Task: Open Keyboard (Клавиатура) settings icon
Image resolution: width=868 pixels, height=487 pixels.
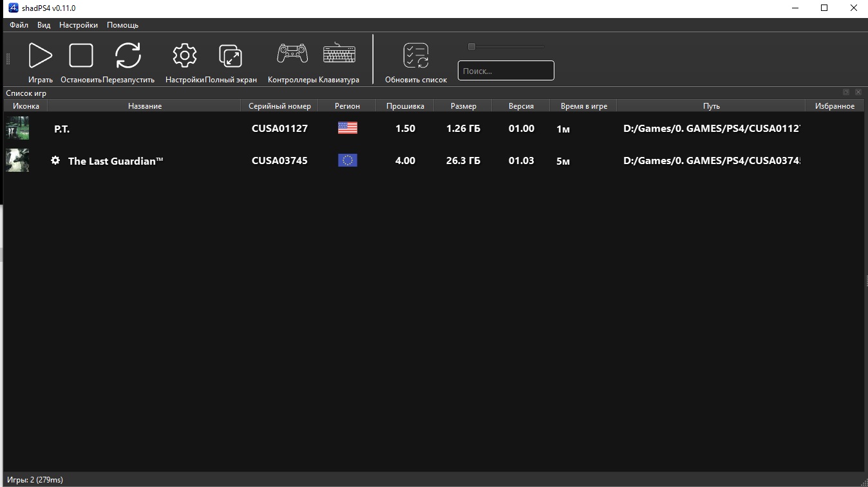Action: pyautogui.click(x=339, y=53)
